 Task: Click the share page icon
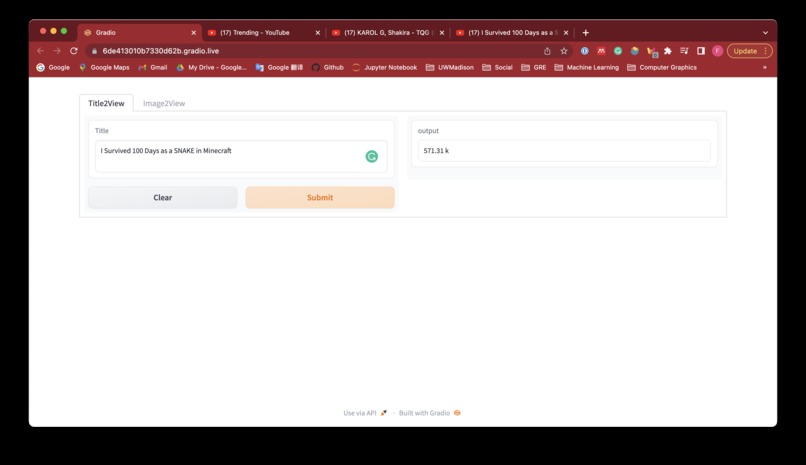click(x=547, y=51)
